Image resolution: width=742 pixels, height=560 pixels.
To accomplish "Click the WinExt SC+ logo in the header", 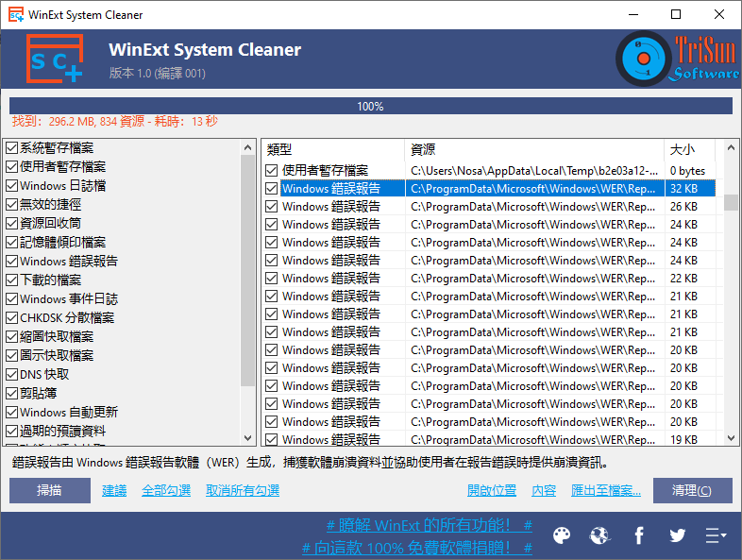I will (x=55, y=59).
